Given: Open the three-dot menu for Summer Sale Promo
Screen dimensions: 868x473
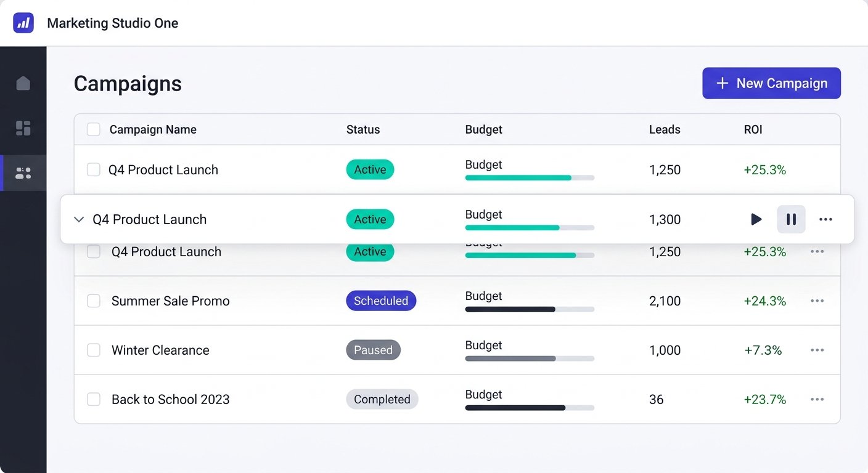Looking at the screenshot, I should point(817,301).
